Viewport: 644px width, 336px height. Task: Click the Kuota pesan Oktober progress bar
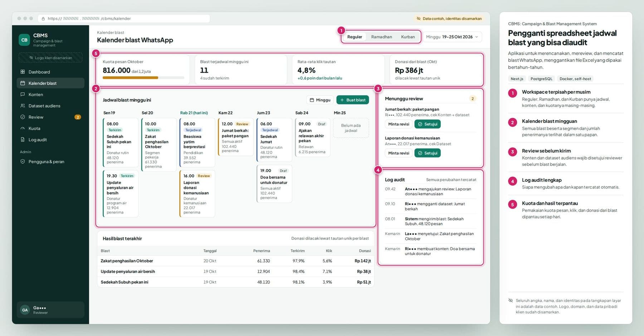pyautogui.click(x=143, y=78)
